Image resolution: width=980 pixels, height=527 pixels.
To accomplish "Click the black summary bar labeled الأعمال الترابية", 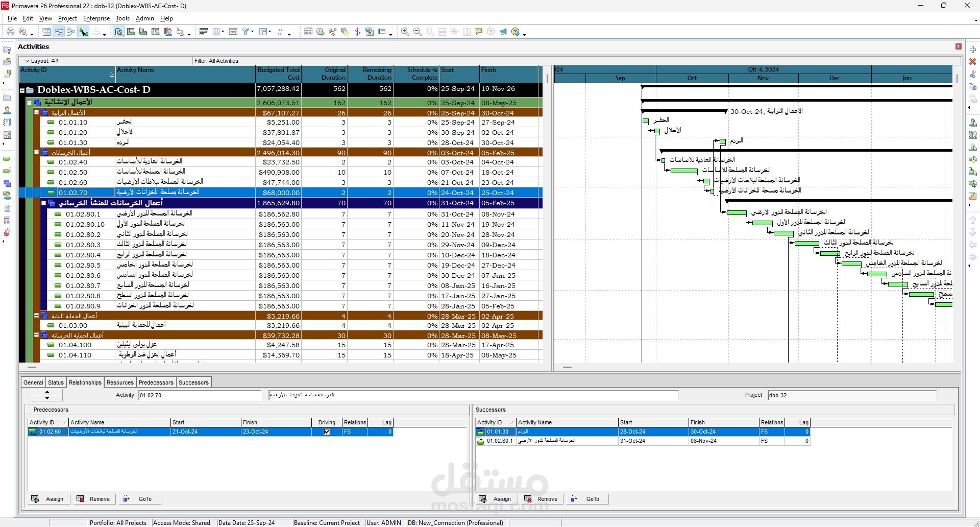I will pos(684,111).
